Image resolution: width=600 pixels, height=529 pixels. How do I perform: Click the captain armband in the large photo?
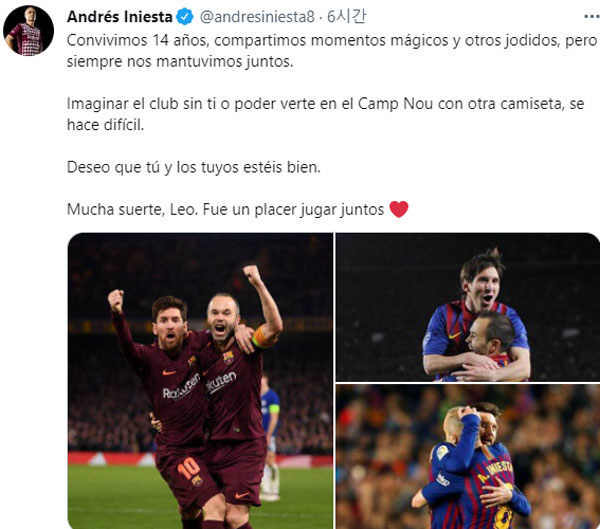(262, 338)
